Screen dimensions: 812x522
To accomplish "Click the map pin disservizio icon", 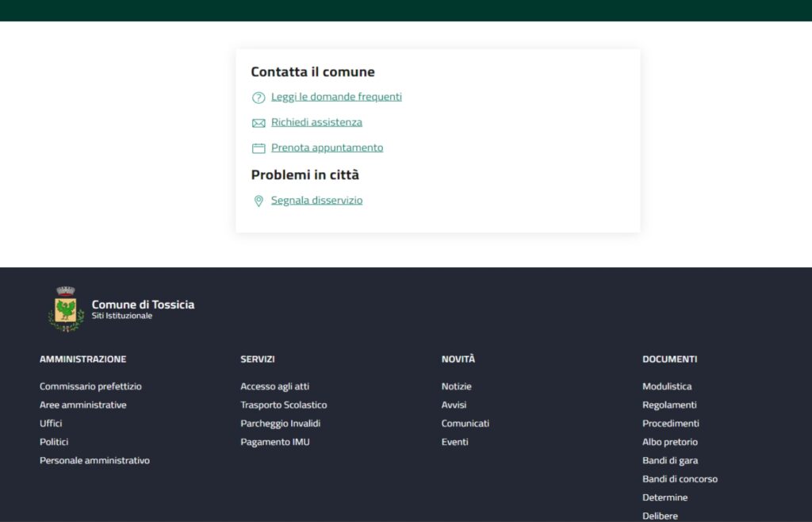I will pos(259,202).
